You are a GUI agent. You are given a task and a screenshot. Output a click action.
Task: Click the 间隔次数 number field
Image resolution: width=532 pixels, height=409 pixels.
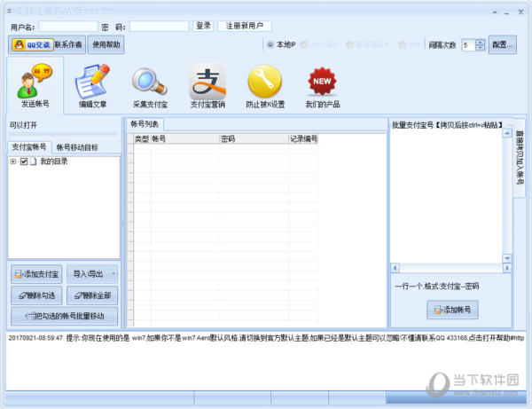468,44
